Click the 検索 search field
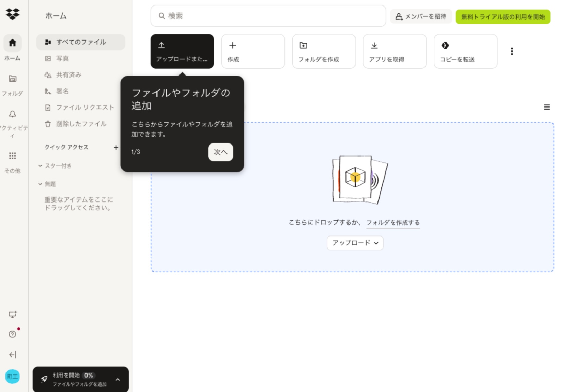 (x=268, y=16)
